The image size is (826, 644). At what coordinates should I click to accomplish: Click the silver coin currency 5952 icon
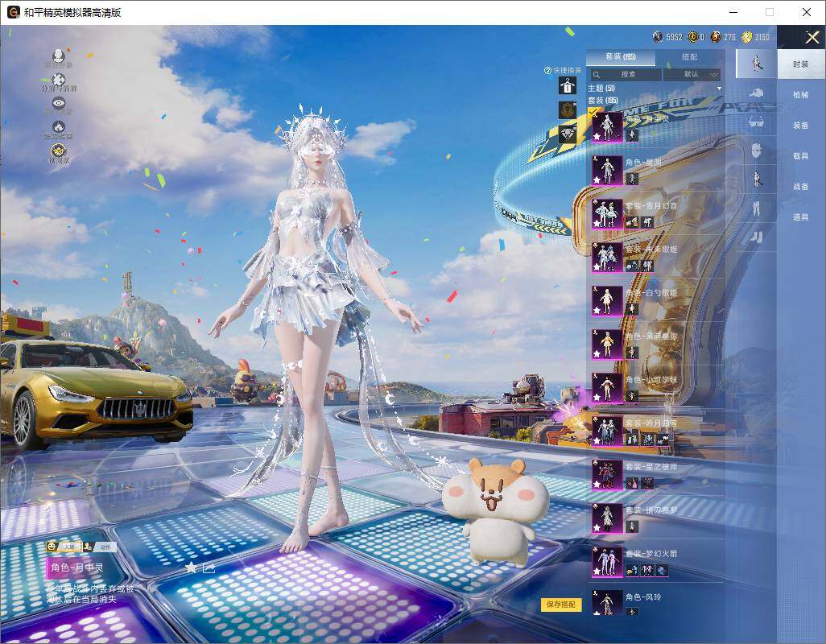[x=658, y=37]
